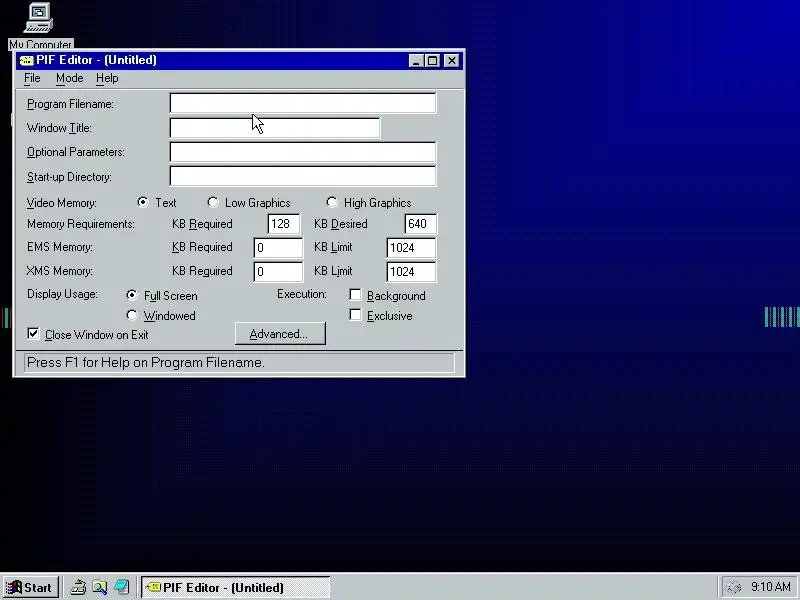
Task: Click the Window Title input field
Action: click(275, 128)
